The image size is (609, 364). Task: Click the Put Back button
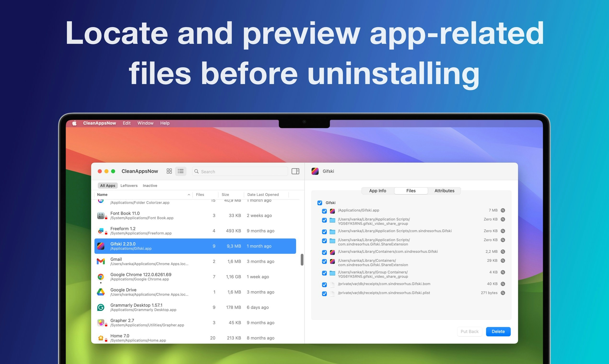point(469,332)
